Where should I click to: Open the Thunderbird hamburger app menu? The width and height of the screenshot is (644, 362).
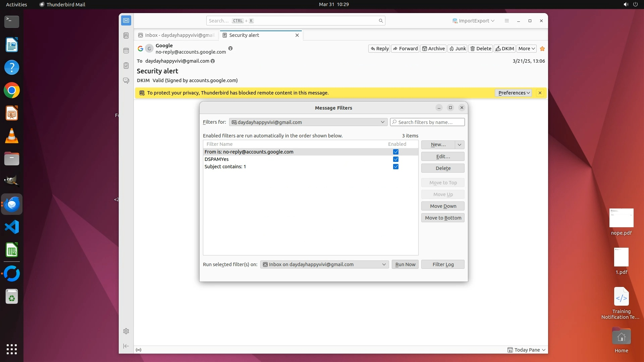click(x=507, y=21)
